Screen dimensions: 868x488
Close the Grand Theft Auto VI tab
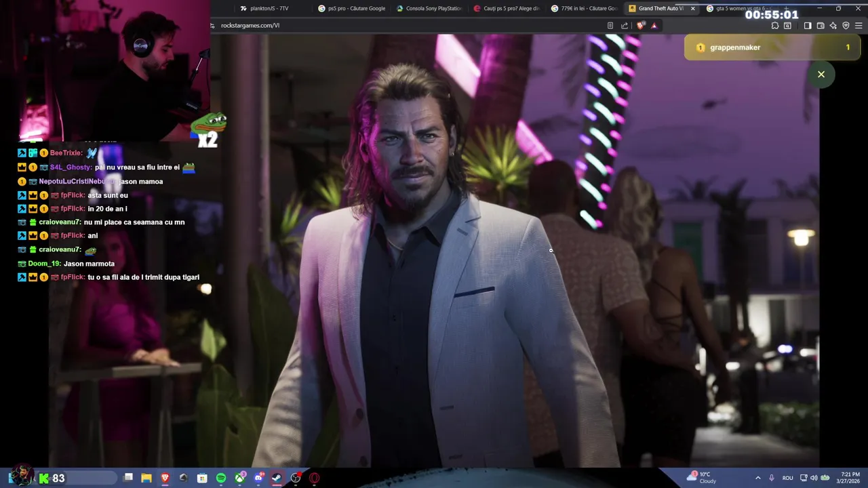pos(692,8)
